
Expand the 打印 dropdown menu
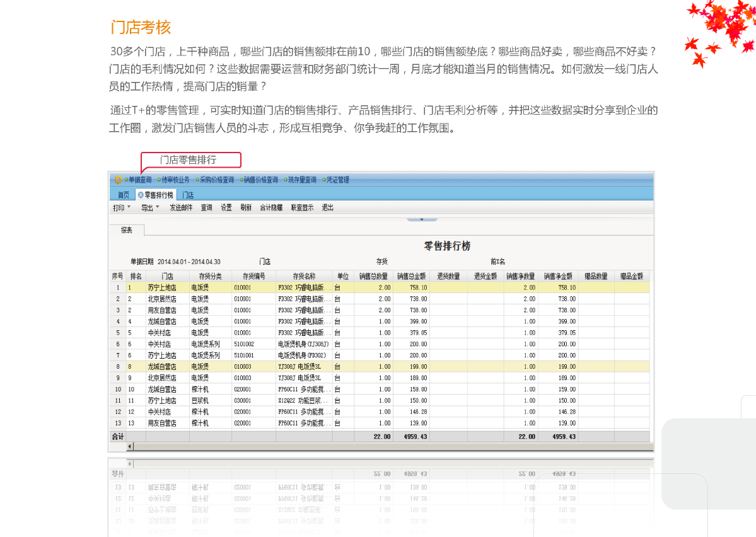click(x=121, y=207)
